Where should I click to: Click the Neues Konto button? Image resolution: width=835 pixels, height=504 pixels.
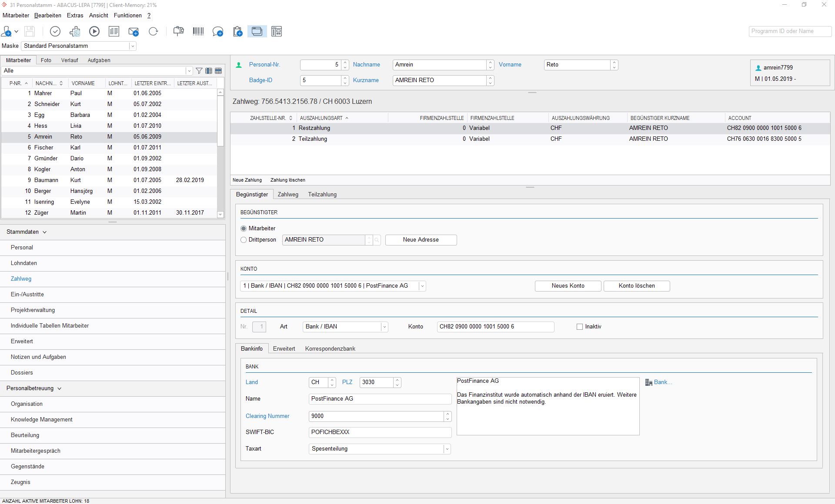568,286
